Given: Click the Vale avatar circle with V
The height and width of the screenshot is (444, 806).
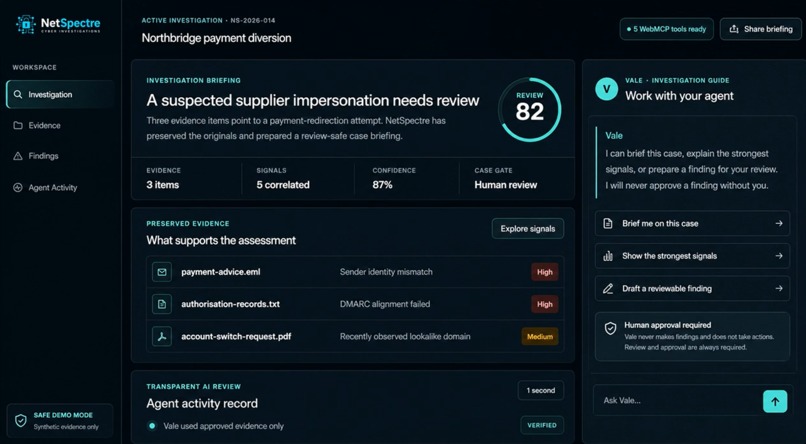Looking at the screenshot, I should coord(607,89).
